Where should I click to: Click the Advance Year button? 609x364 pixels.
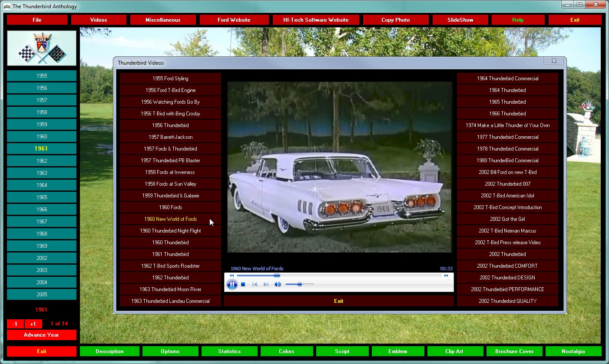pyautogui.click(x=42, y=335)
